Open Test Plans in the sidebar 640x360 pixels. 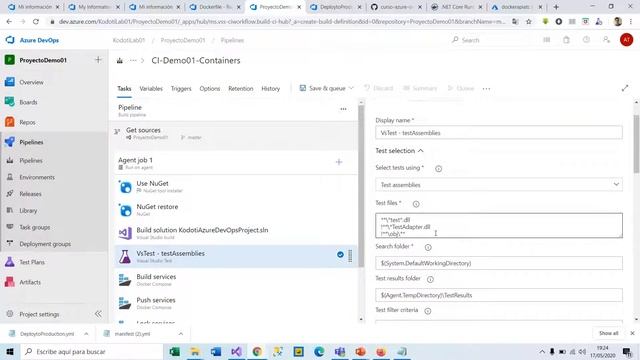coord(32,262)
